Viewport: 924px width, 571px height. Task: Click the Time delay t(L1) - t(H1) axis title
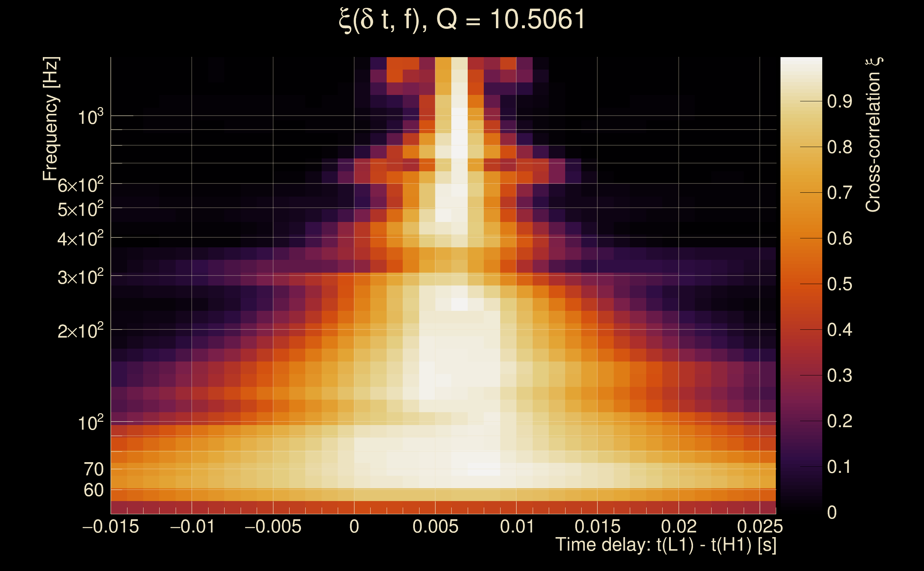point(666,545)
